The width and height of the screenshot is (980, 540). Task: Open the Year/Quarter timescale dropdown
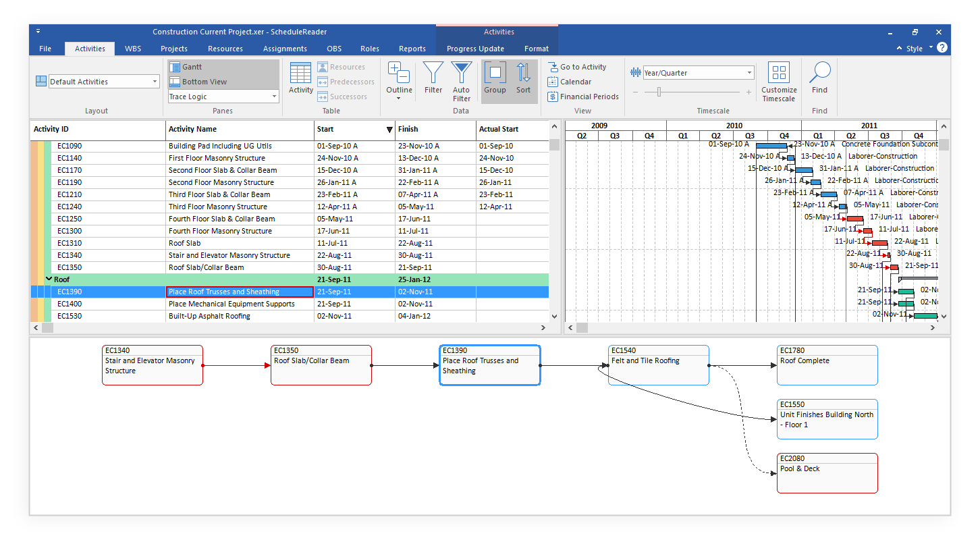tap(749, 73)
